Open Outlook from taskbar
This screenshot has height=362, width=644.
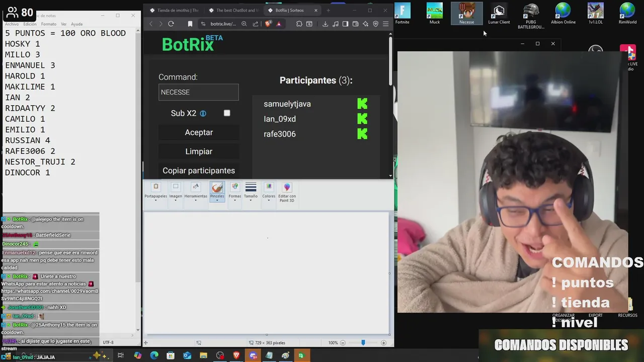point(187,355)
